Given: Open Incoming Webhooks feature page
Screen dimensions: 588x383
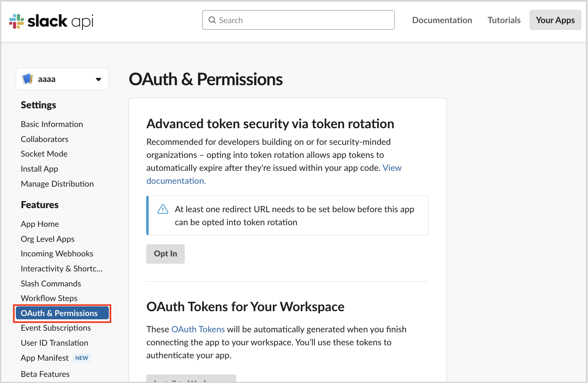Looking at the screenshot, I should point(57,254).
